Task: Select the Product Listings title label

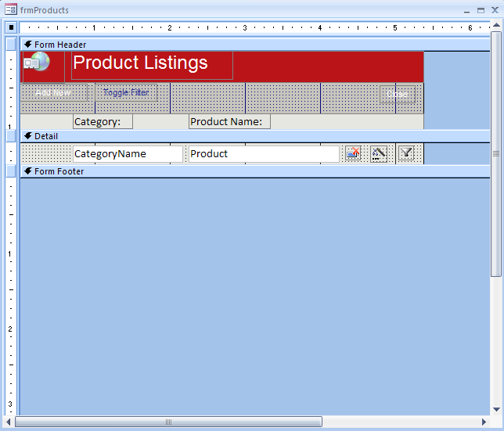Action: (x=152, y=66)
